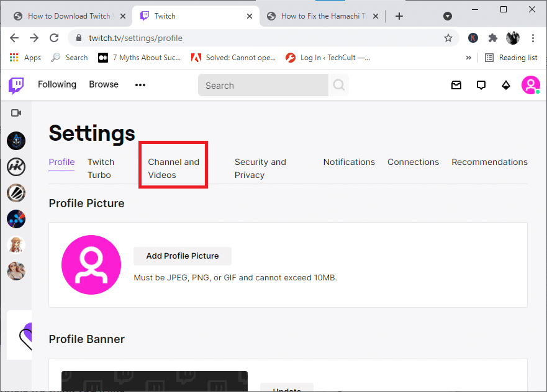
Task: Open the HK logo sidebar channel
Action: coord(16,167)
